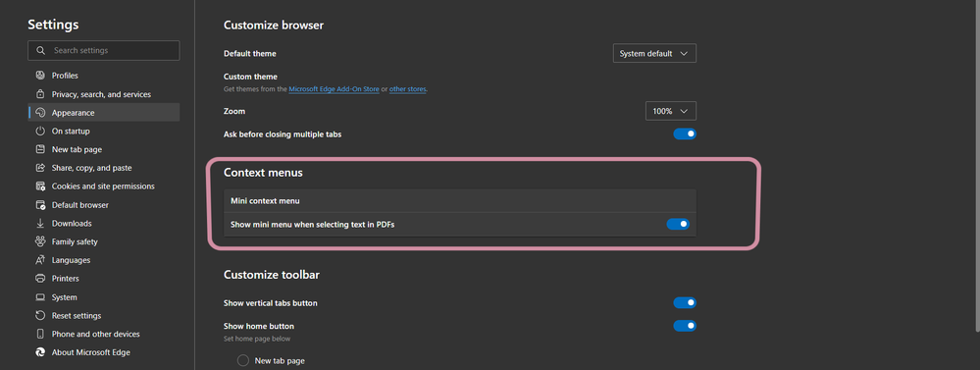Click the Privacy lock icon

pos(40,94)
